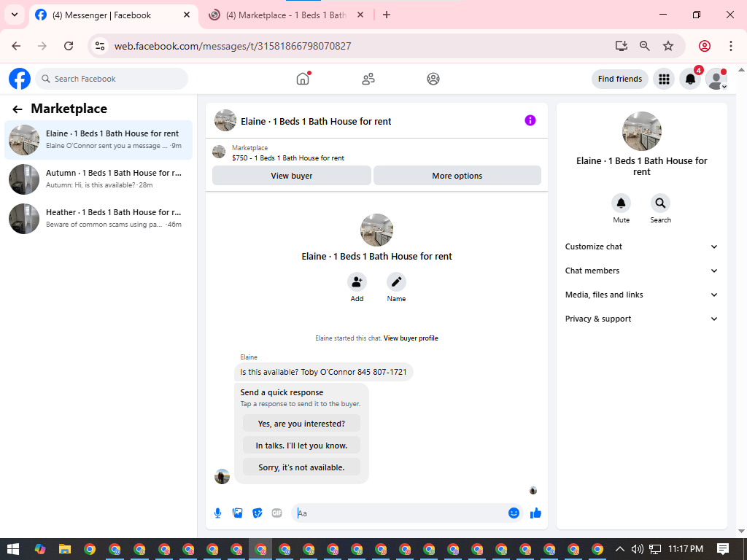This screenshot has height=560, width=747.
Task: Choose a sticker icon
Action: tap(258, 513)
